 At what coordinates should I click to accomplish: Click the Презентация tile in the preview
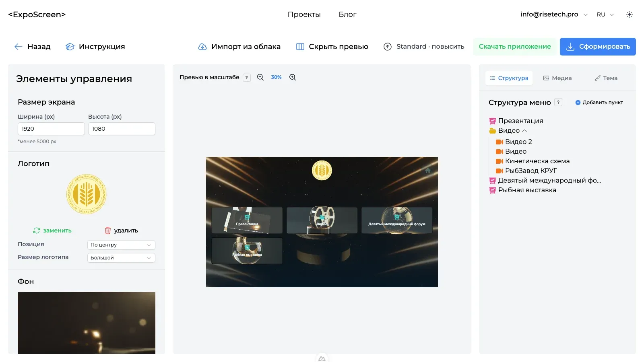coord(247,220)
